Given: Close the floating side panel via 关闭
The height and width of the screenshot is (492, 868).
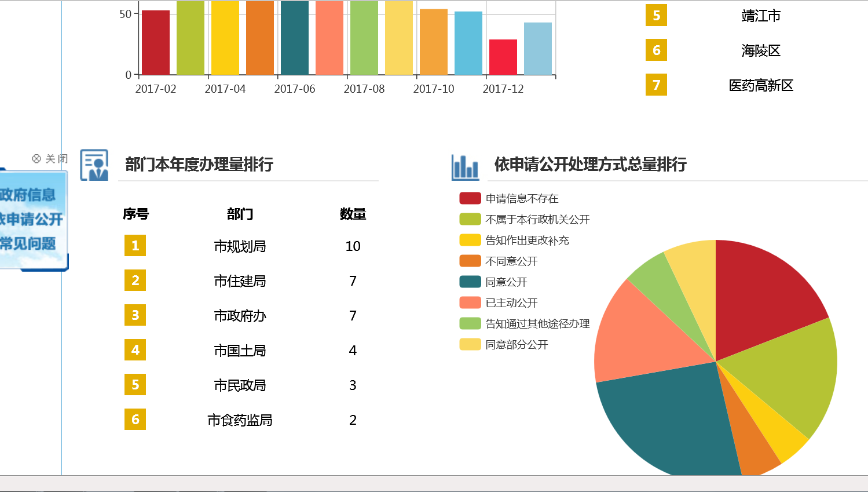Looking at the screenshot, I should tap(50, 159).
